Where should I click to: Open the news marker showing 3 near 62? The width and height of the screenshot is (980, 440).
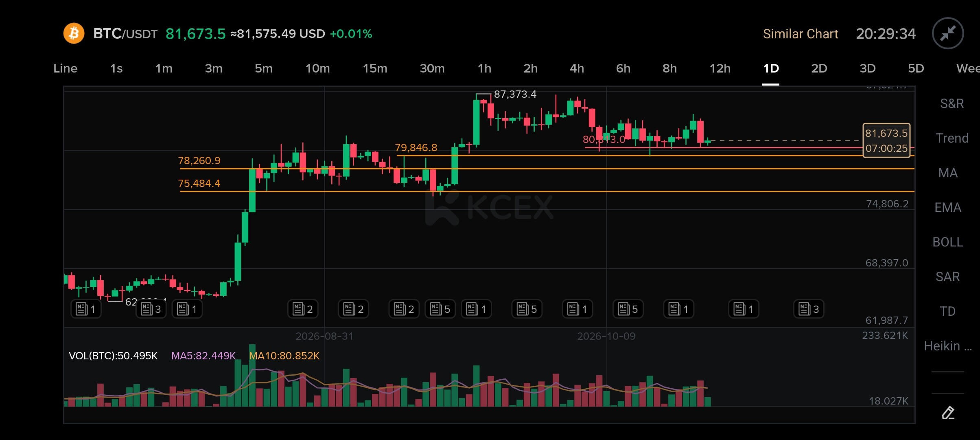pos(151,309)
